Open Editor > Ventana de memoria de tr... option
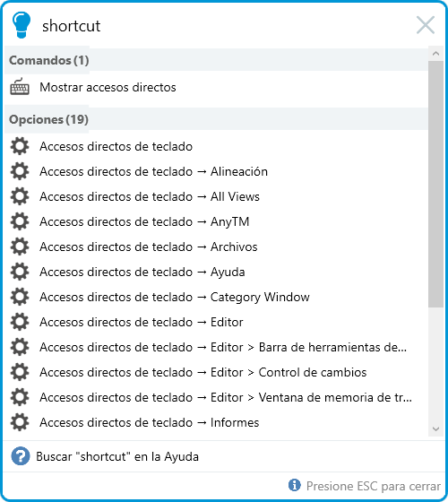Image resolution: width=448 pixels, height=502 pixels. [x=226, y=397]
